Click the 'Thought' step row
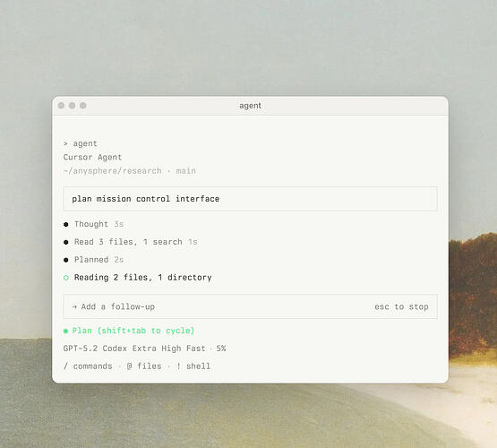This screenshot has width=497, height=448. pyautogui.click(x=93, y=224)
